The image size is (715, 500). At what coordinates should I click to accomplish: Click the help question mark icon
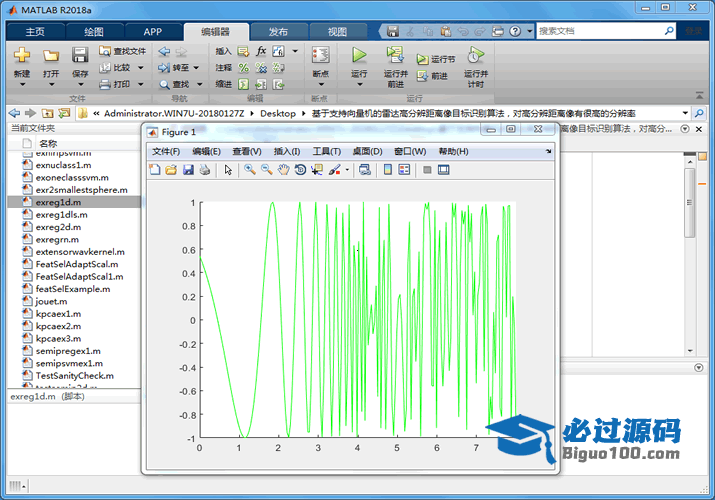[x=515, y=31]
